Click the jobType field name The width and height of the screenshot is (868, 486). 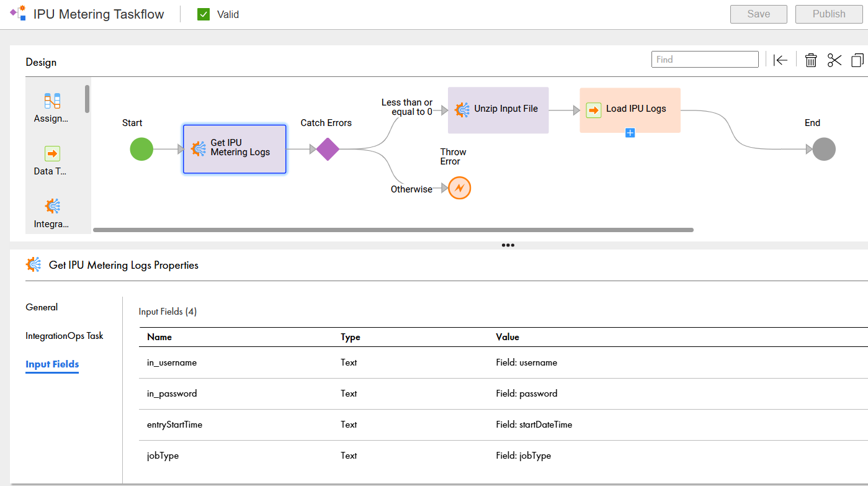click(163, 456)
